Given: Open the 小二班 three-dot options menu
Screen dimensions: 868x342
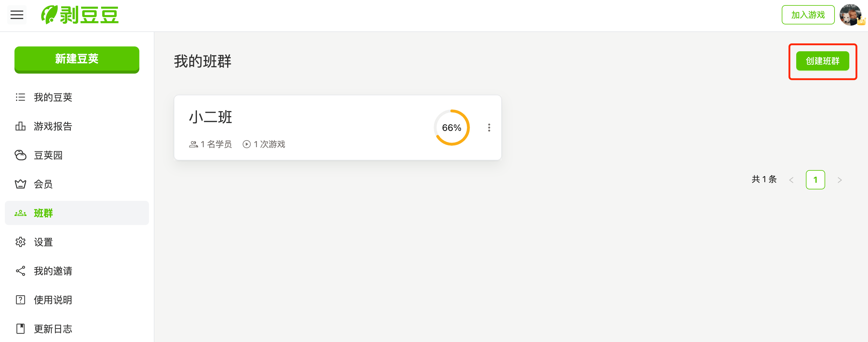Looking at the screenshot, I should tap(489, 128).
